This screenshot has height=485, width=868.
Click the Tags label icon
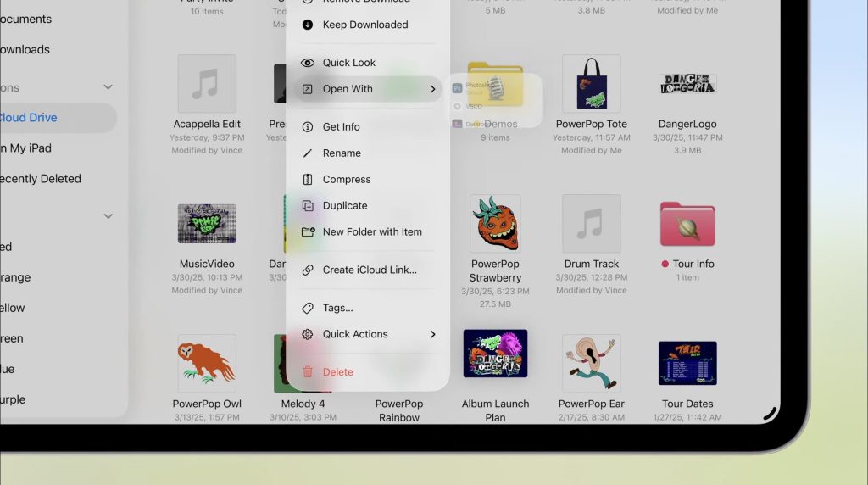tap(308, 309)
